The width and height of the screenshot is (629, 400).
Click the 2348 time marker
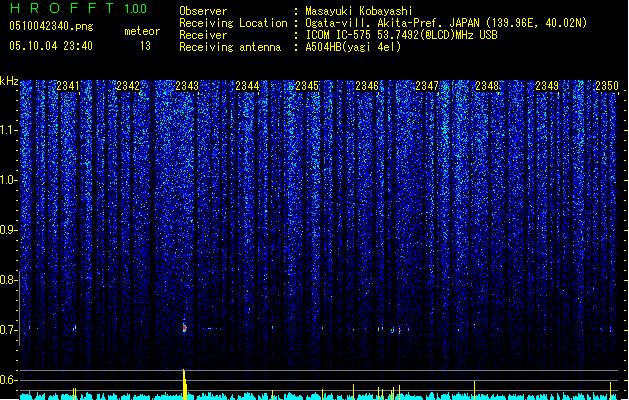(487, 86)
